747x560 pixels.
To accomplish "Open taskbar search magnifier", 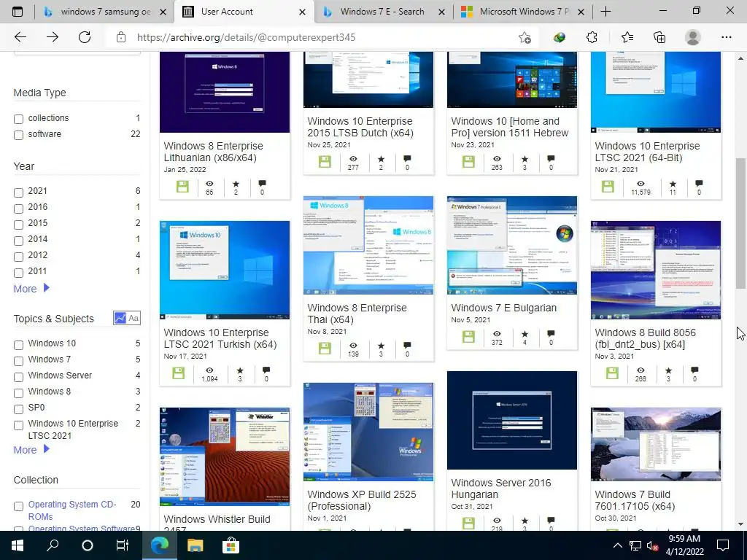I will click(53, 545).
